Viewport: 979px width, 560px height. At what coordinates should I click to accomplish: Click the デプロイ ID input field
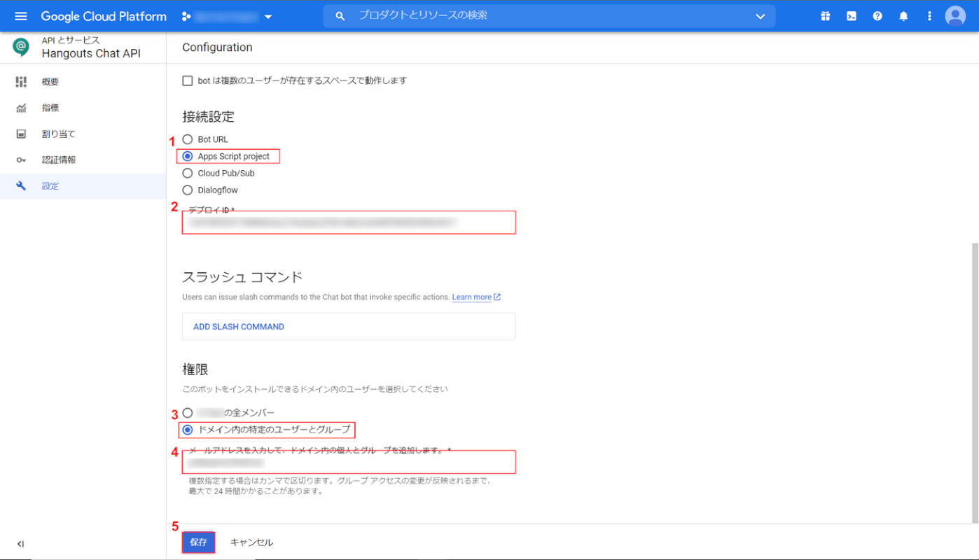349,222
